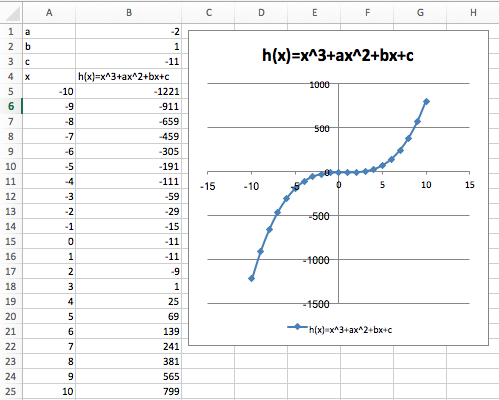Click the select-all corner triangle
Image resolution: width=499 pixels, height=400 pixels.
[12, 13]
